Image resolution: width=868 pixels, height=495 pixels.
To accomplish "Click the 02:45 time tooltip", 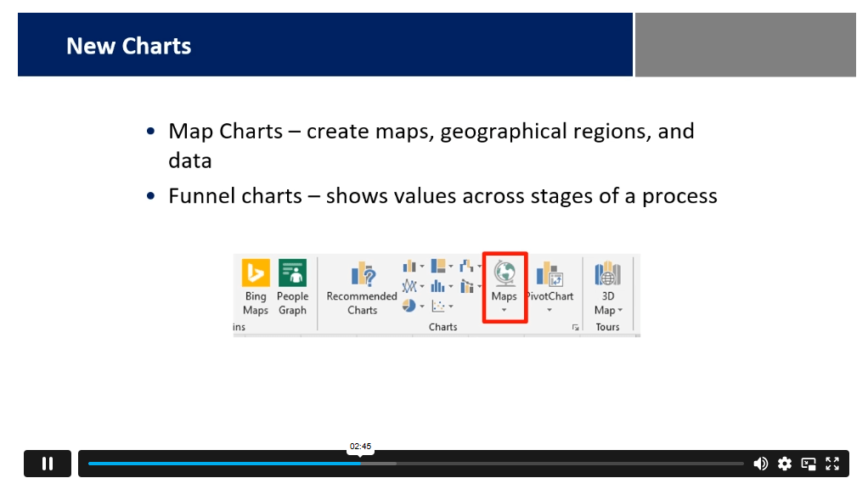I will [x=360, y=447].
